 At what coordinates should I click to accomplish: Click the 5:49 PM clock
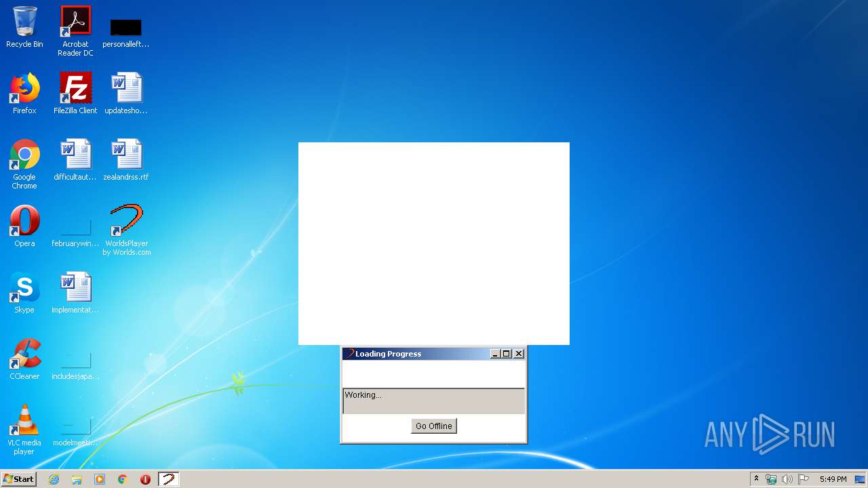point(833,479)
